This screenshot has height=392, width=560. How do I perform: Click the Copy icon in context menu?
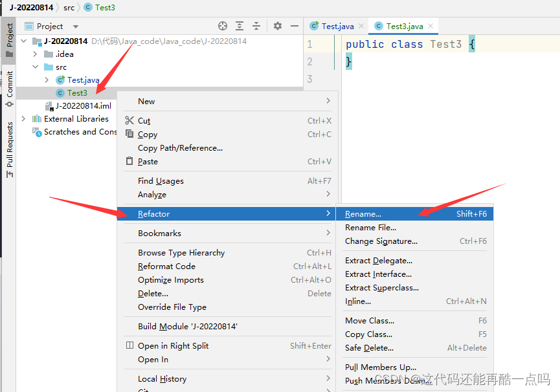(129, 134)
